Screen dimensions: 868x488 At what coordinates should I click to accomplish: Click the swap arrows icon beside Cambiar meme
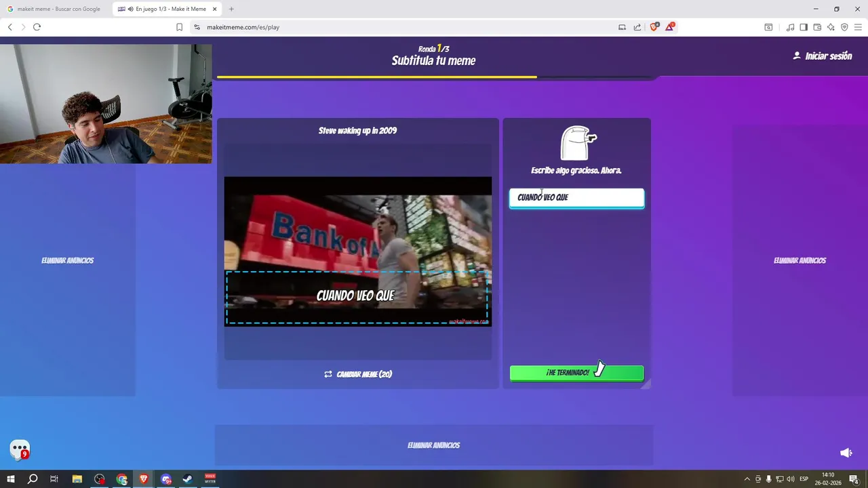[328, 374]
